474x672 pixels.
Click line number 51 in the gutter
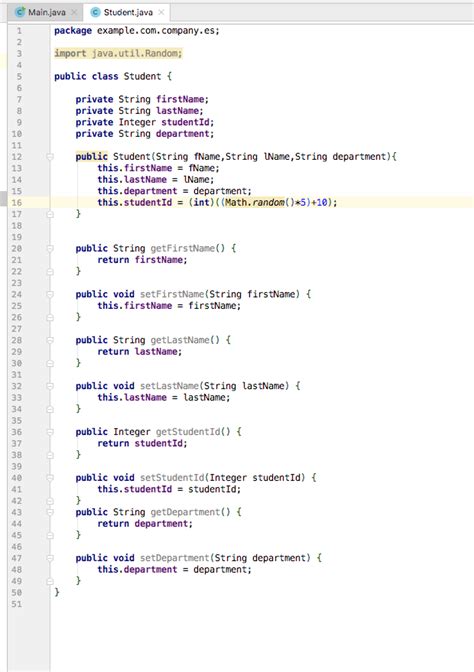pos(17,604)
